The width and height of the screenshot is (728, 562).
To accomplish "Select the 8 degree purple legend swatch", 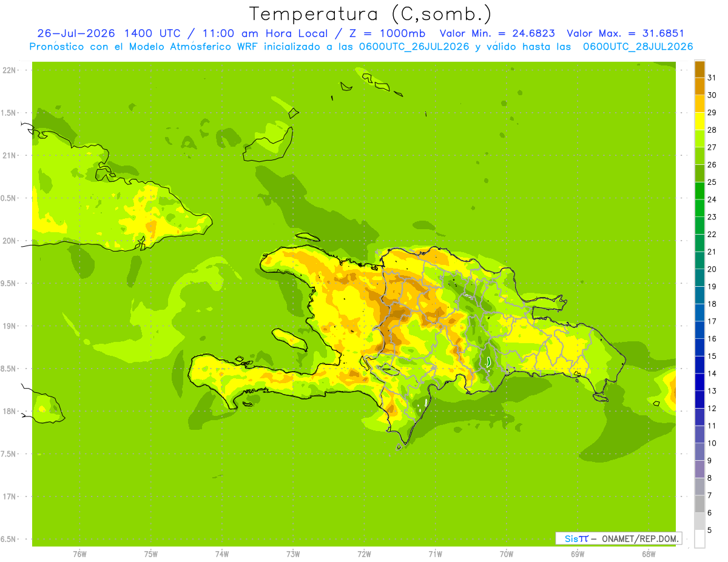I will [699, 469].
